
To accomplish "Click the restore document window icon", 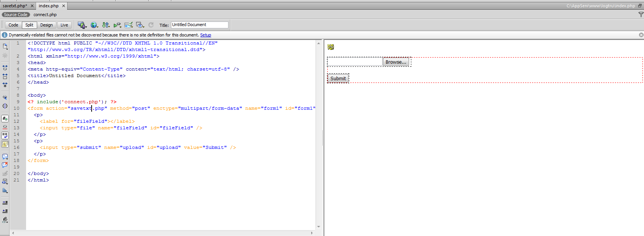I will coord(640,6).
